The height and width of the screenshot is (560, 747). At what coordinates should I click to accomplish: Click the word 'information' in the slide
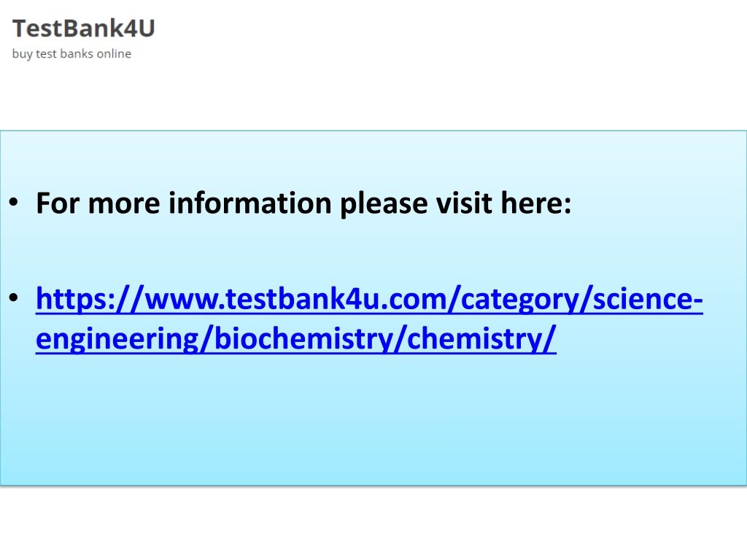tap(250, 203)
